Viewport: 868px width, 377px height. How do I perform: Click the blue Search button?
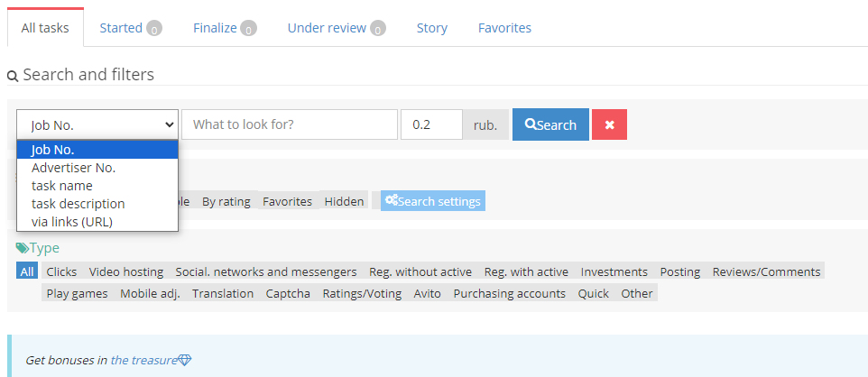point(550,124)
